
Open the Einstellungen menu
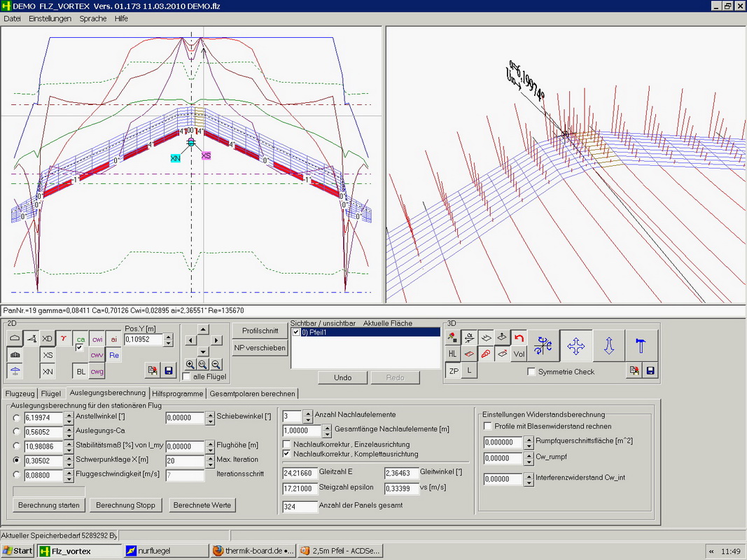pos(50,19)
